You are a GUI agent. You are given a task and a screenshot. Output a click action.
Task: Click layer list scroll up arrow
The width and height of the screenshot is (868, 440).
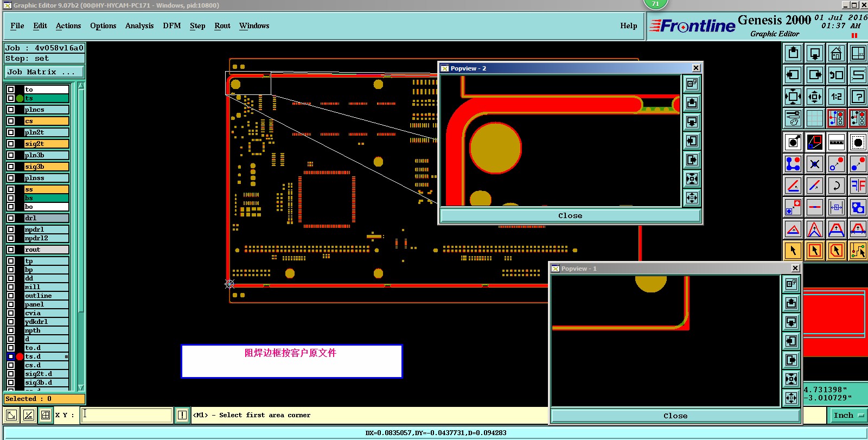coord(81,86)
